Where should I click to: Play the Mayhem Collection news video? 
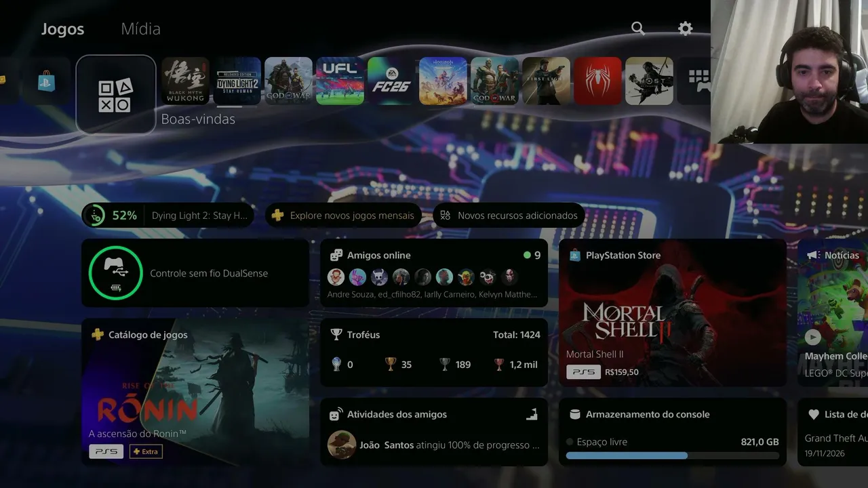click(x=813, y=337)
